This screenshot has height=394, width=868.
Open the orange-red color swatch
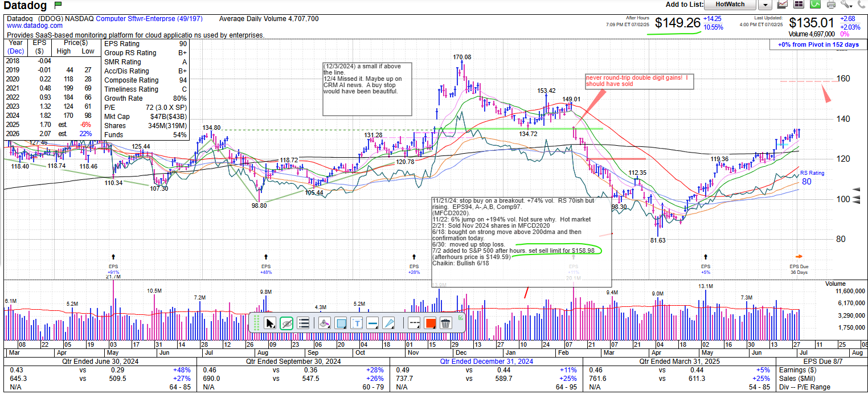point(430,323)
